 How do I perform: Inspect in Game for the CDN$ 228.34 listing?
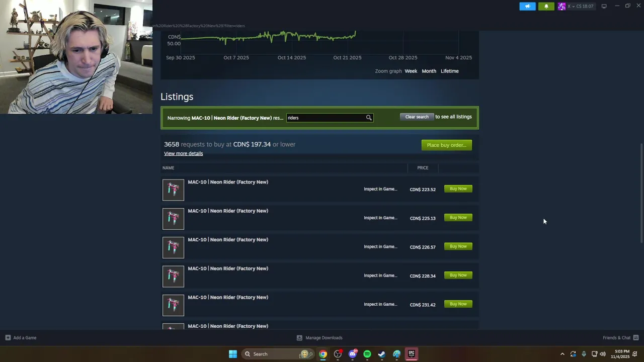pos(380,276)
